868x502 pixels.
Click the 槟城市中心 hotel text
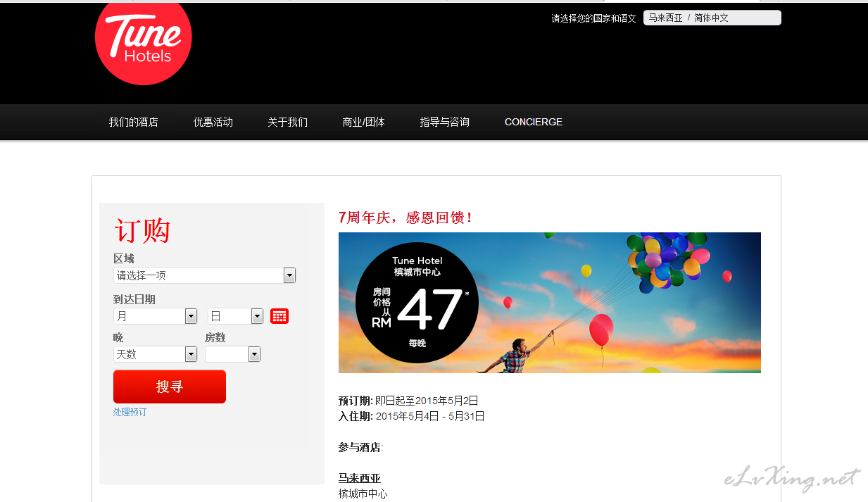point(363,494)
